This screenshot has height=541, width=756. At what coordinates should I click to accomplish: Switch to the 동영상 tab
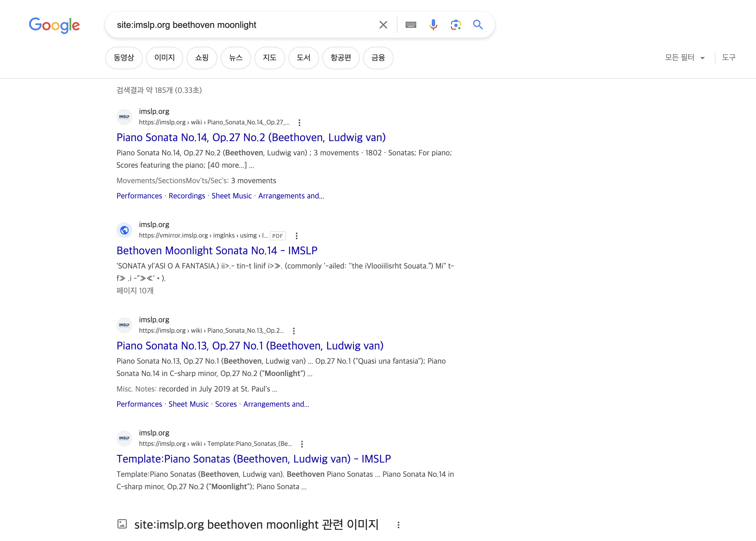(x=124, y=58)
